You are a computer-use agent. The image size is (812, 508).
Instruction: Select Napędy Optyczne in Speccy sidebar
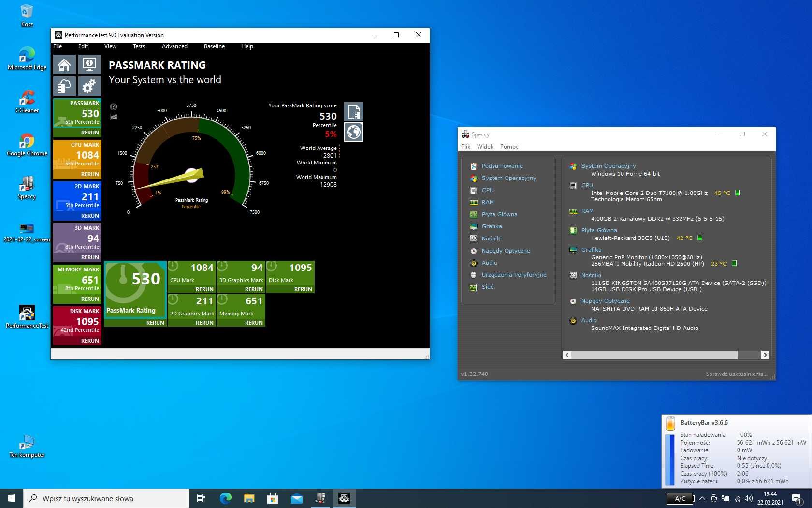tap(506, 251)
